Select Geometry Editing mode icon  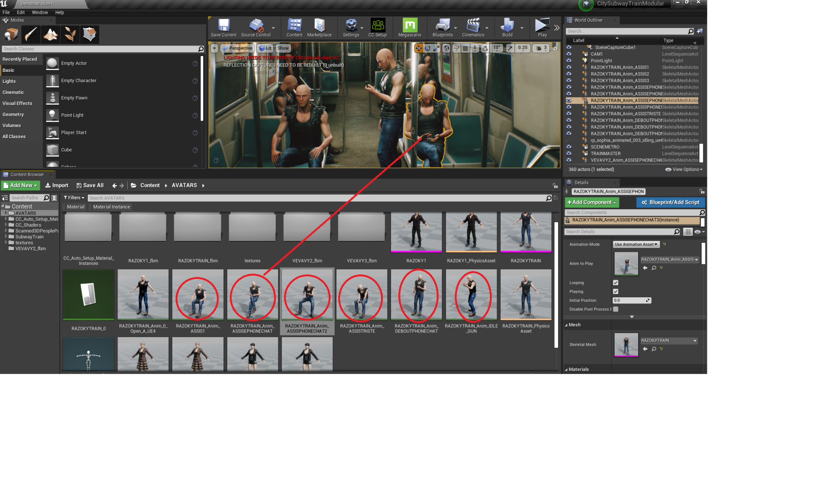pyautogui.click(x=89, y=34)
